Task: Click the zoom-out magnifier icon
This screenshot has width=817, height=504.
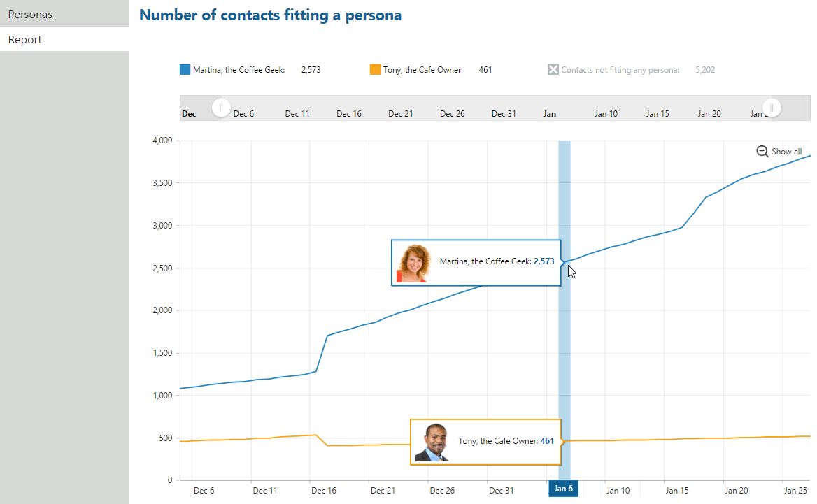Action: click(762, 151)
